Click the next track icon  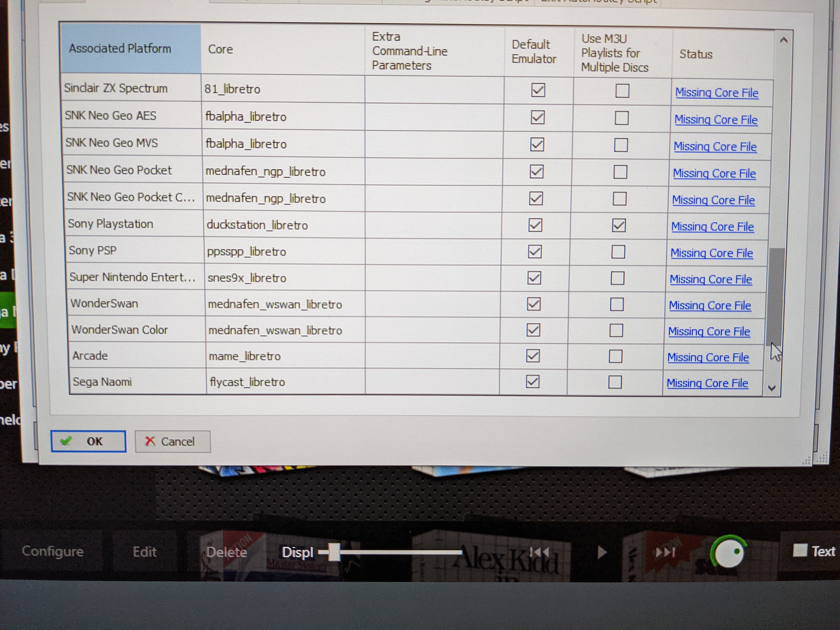665,552
